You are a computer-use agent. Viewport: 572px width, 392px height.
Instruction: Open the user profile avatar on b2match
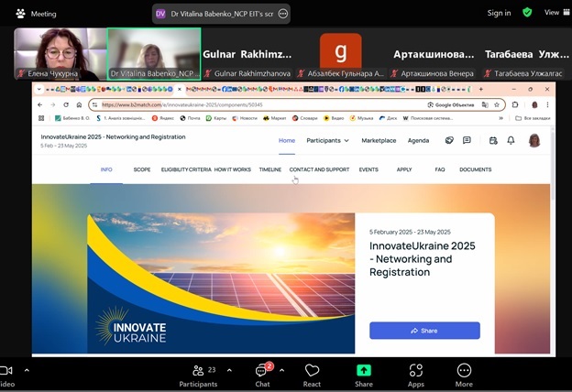[534, 140]
